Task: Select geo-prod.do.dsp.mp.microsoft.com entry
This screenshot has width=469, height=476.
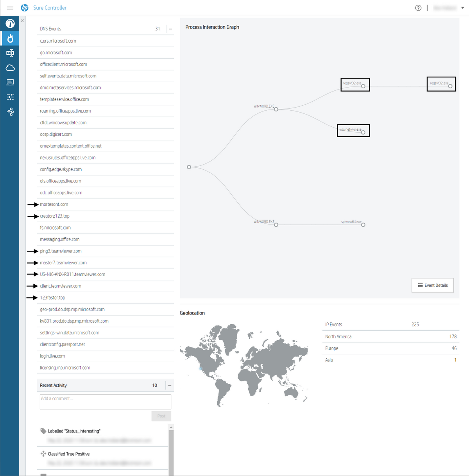Action: pyautogui.click(x=106, y=309)
